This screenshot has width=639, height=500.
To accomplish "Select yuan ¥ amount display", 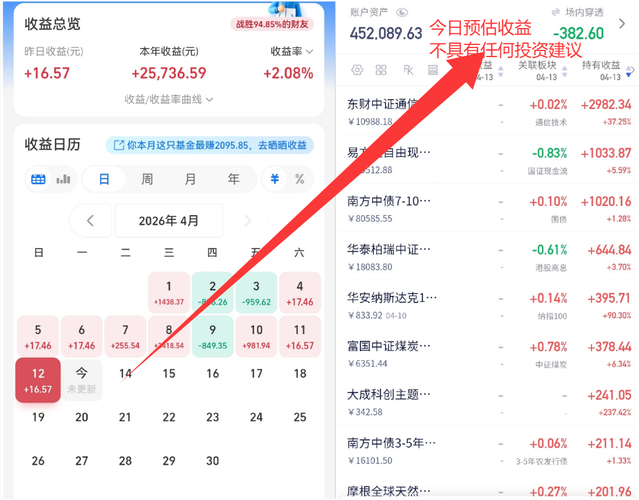I will pos(275,179).
